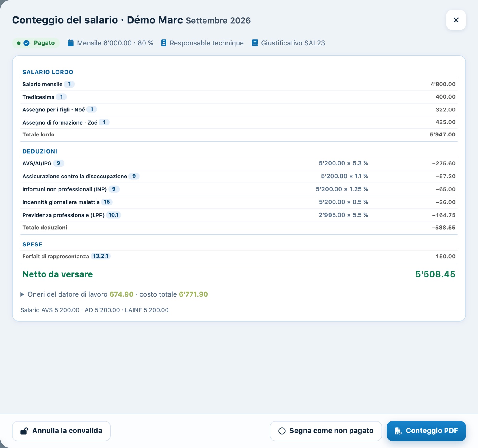Open reference badge 9 next to AVS/AI/IPG
The width and height of the screenshot is (478, 448).
[59, 163]
